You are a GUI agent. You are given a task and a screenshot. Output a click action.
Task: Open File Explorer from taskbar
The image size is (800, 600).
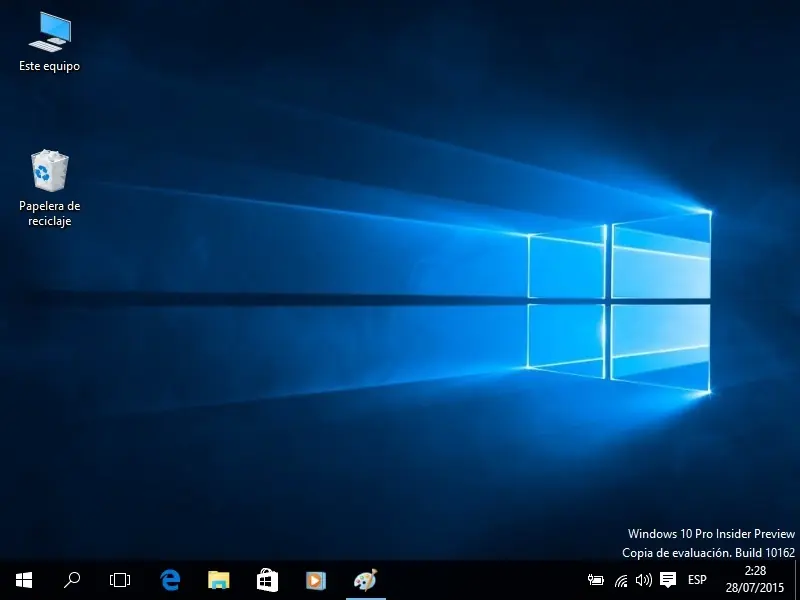219,580
